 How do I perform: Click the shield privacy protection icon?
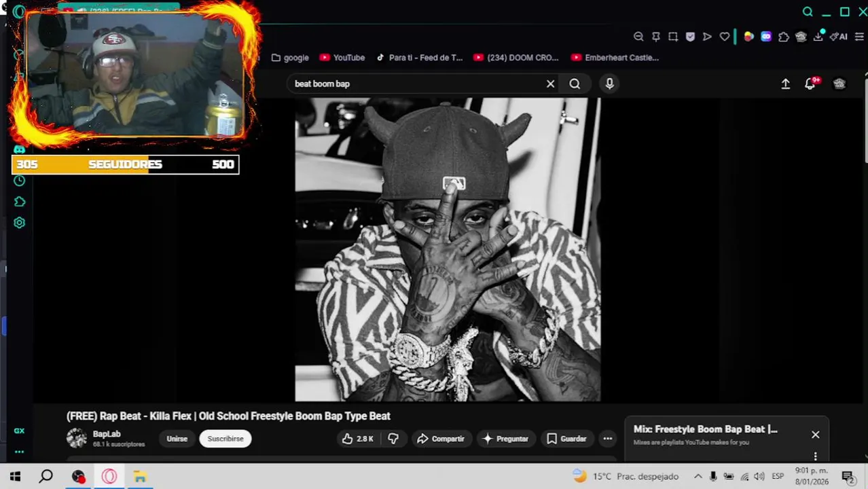point(690,37)
